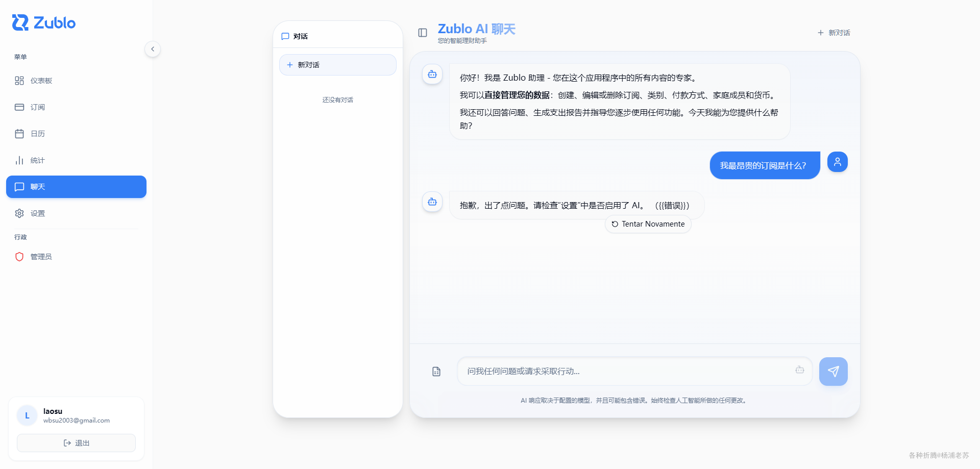This screenshot has width=980, height=469.
Task: Start a 新对话 from the top right
Action: [834, 33]
